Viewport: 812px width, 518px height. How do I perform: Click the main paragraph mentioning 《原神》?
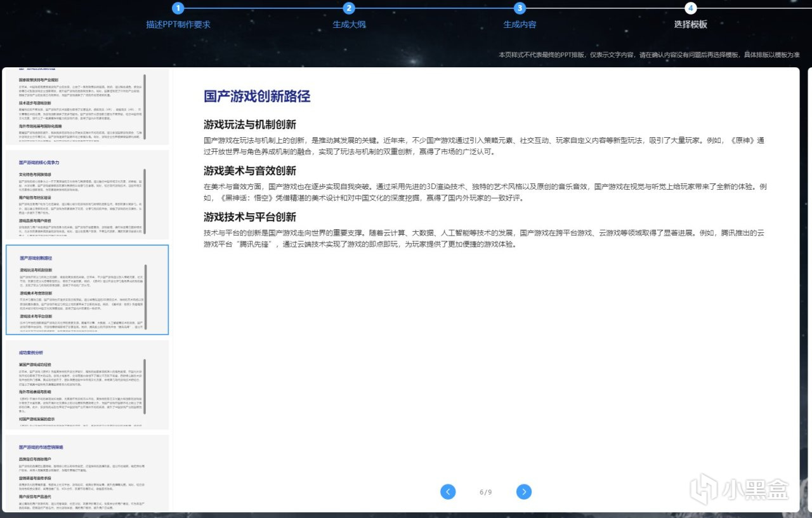tap(485, 146)
